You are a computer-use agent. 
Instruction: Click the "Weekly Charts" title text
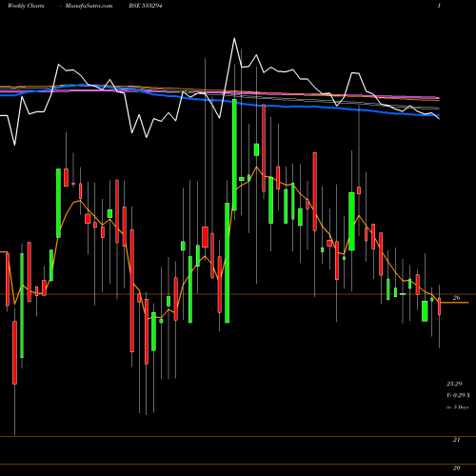click(x=26, y=6)
